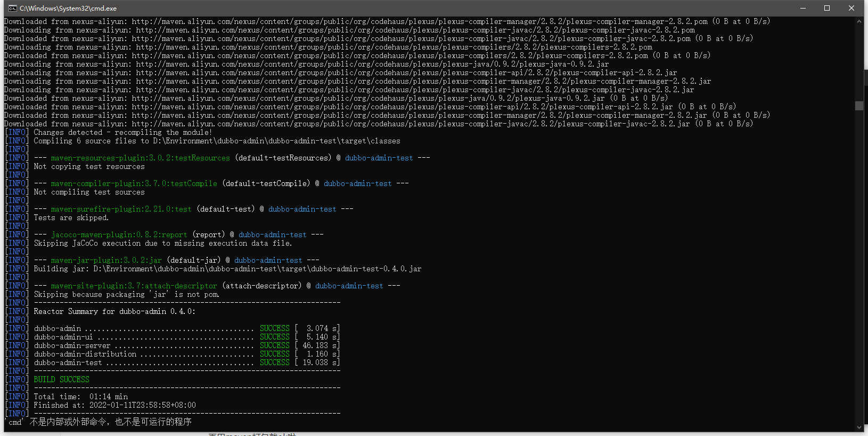Click SUCCESS on the dubbo-admin-test summary row

coord(275,362)
